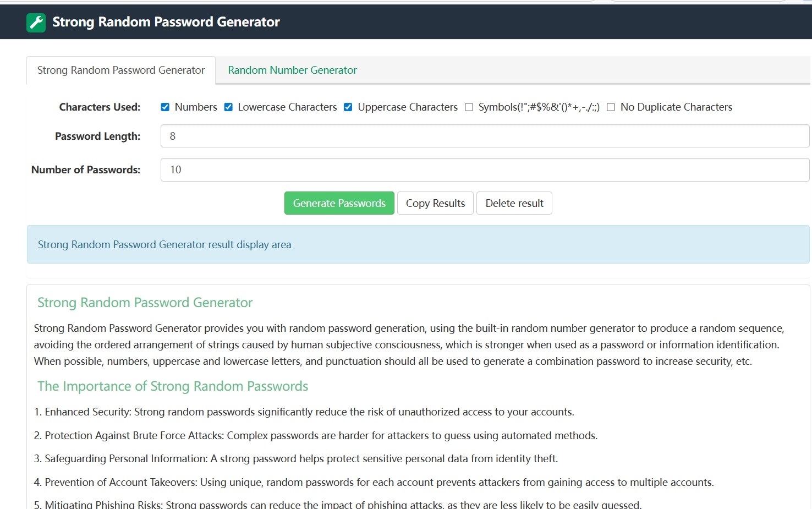
Task: Uncheck the Uppercase Characters option
Action: [348, 107]
